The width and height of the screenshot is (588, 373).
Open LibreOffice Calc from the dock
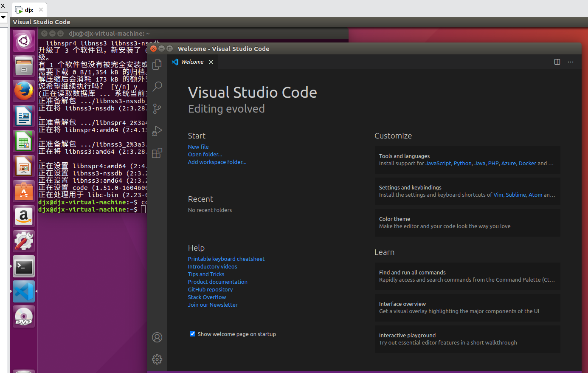[24, 141]
